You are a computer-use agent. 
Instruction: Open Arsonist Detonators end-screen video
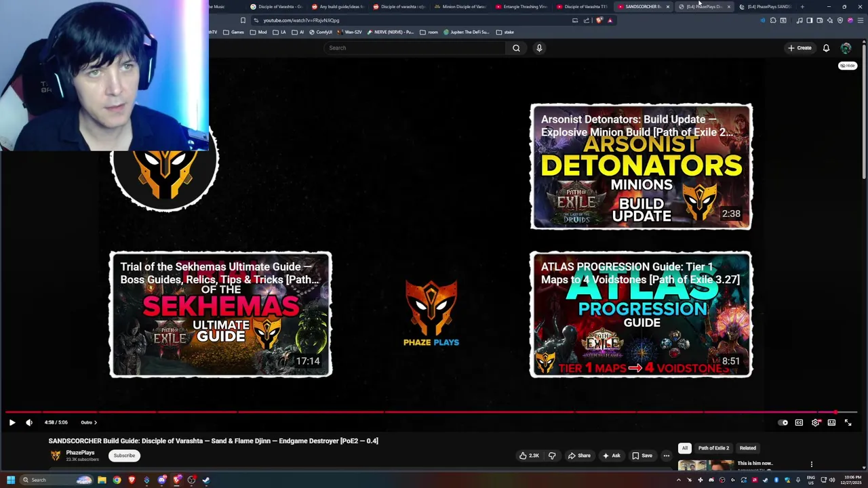coord(641,167)
